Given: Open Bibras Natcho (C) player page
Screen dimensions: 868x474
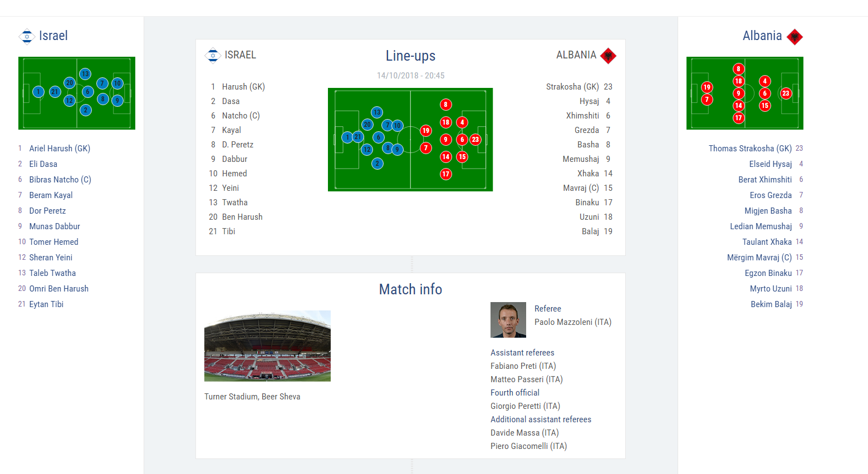Looking at the screenshot, I should pos(60,180).
